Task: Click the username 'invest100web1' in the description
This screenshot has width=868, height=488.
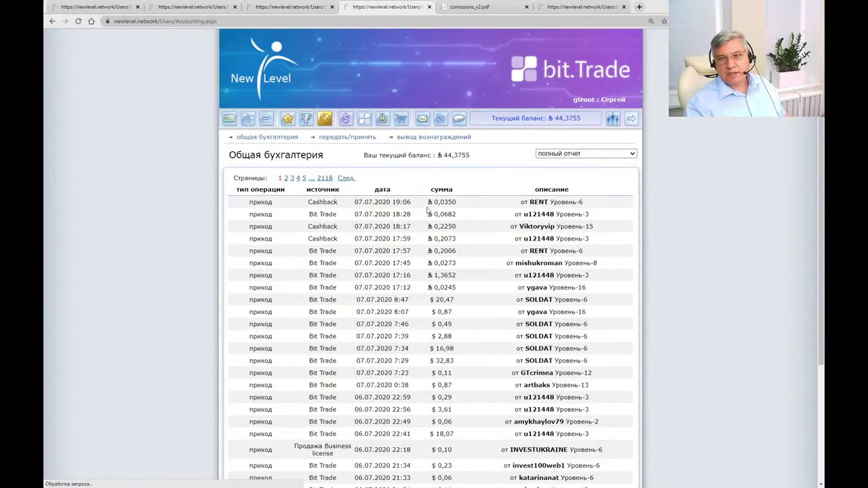Action: click(539, 466)
